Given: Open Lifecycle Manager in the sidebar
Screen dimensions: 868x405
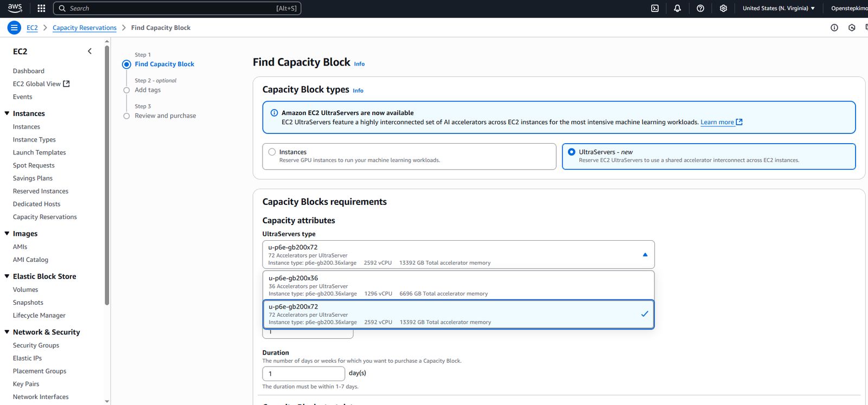Looking at the screenshot, I should pos(39,316).
